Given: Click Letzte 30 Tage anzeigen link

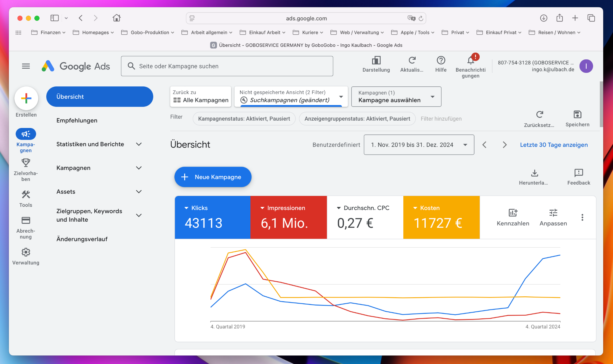Looking at the screenshot, I should click(x=554, y=145).
